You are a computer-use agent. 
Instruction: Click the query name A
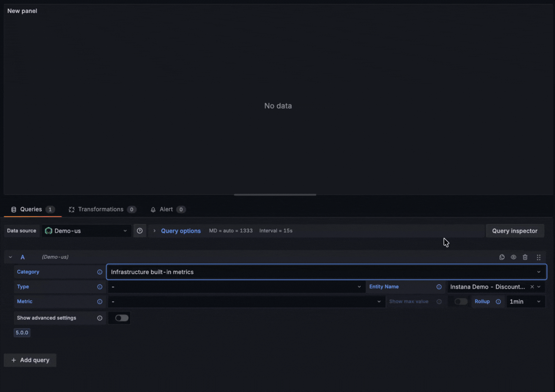[23, 257]
